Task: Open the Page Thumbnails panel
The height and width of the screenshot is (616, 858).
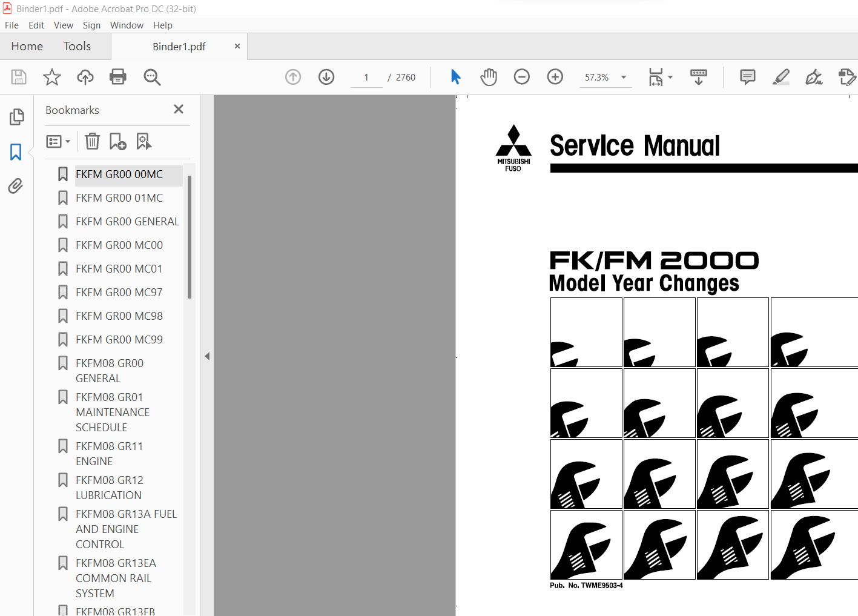Action: pyautogui.click(x=16, y=117)
